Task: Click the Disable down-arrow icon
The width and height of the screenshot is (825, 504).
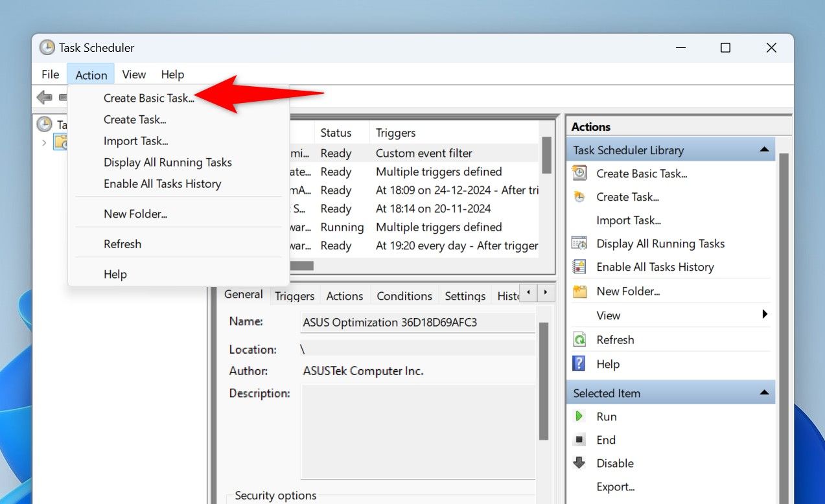Action: (579, 463)
